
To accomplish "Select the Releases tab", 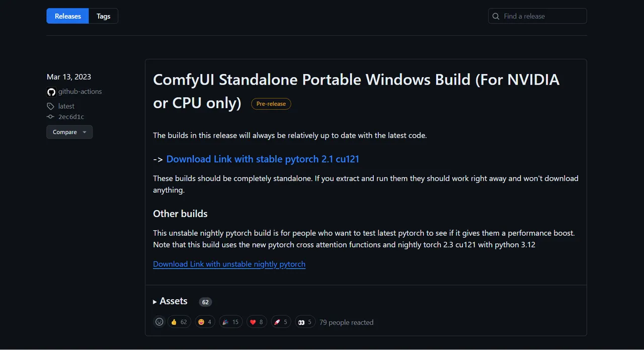I will click(68, 16).
